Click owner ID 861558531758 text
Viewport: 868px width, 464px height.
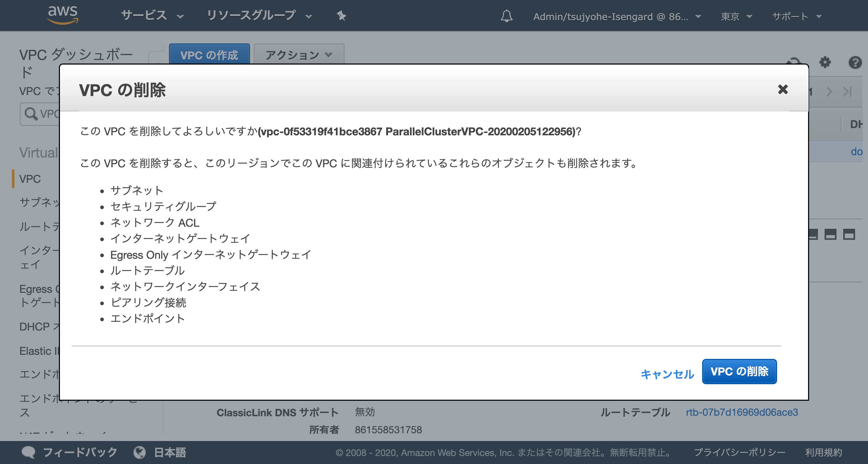coord(388,430)
